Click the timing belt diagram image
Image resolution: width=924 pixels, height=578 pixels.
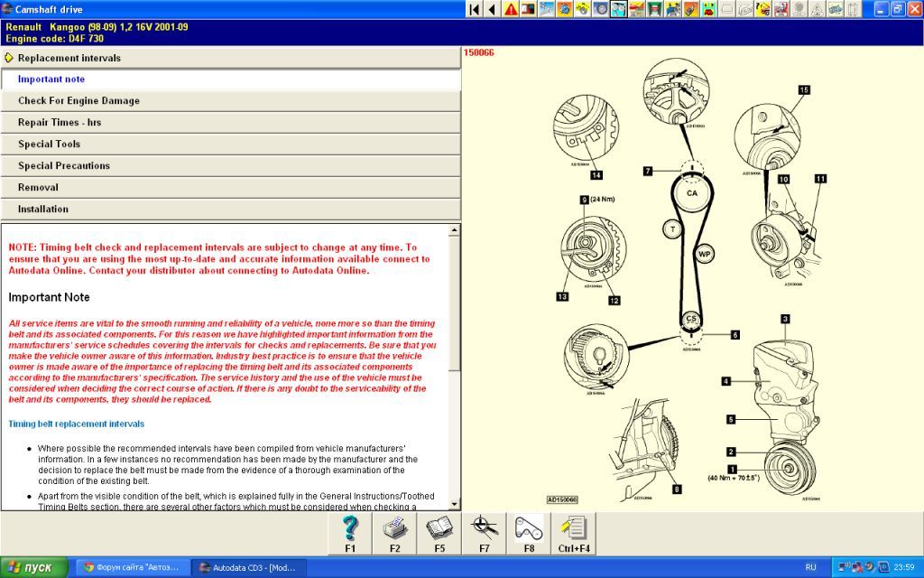pos(688,280)
